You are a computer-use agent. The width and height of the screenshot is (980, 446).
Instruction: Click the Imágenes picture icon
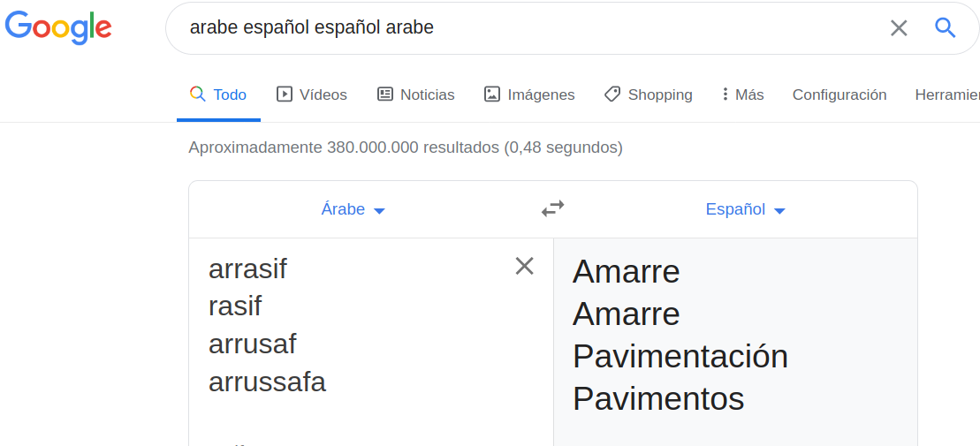click(x=492, y=94)
